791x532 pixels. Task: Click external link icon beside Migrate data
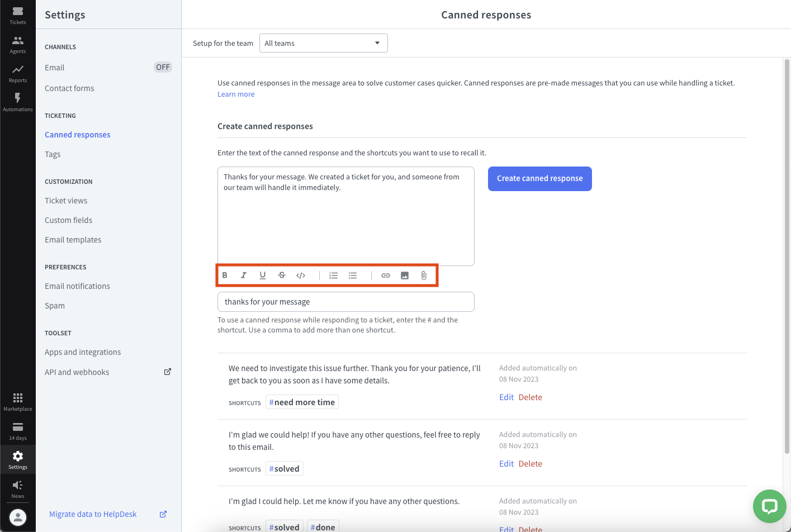point(163,514)
